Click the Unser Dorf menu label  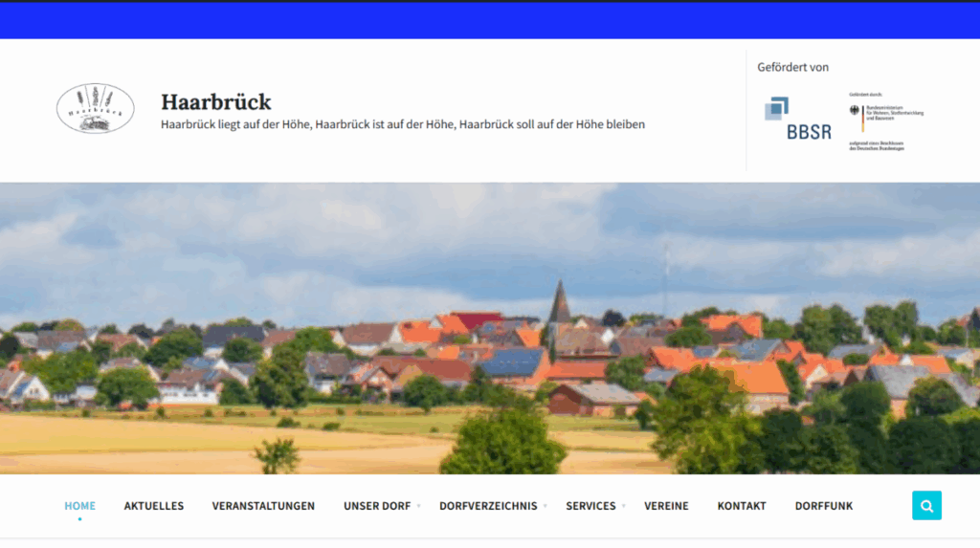click(376, 506)
